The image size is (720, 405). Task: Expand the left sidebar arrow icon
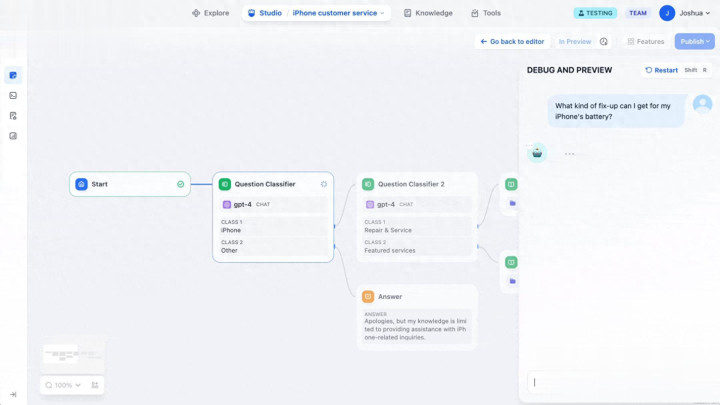[x=14, y=394]
